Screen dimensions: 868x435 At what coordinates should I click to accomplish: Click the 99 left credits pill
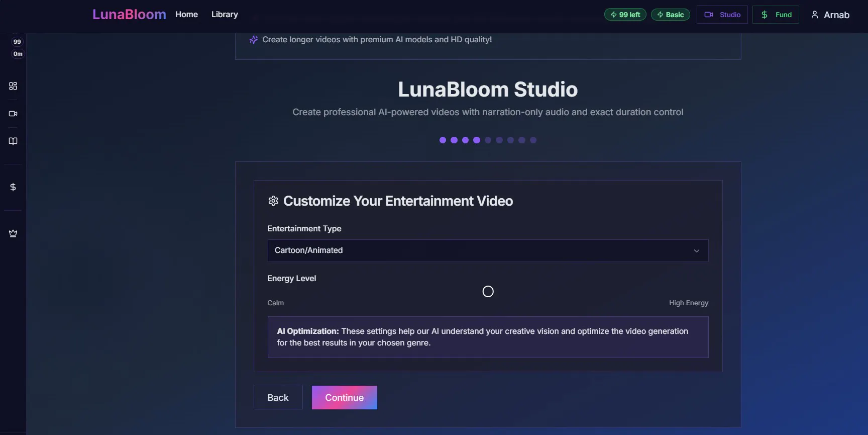coord(625,15)
